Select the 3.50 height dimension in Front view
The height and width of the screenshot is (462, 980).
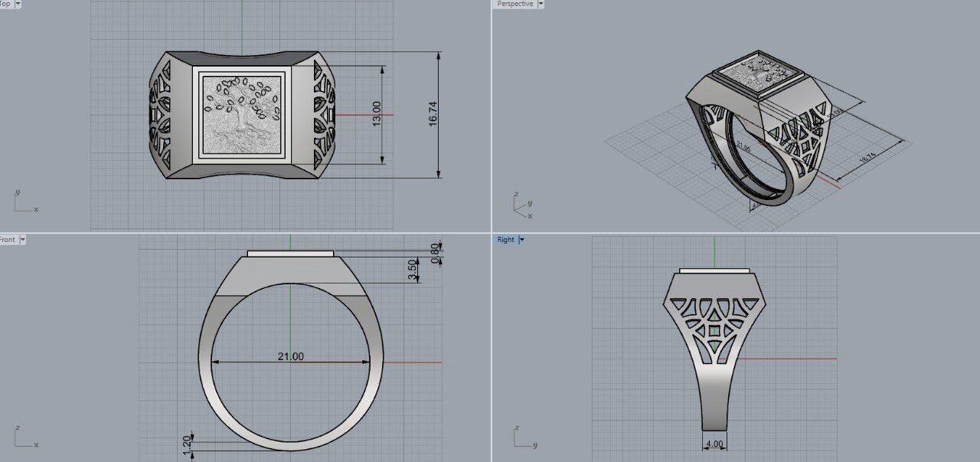[413, 270]
